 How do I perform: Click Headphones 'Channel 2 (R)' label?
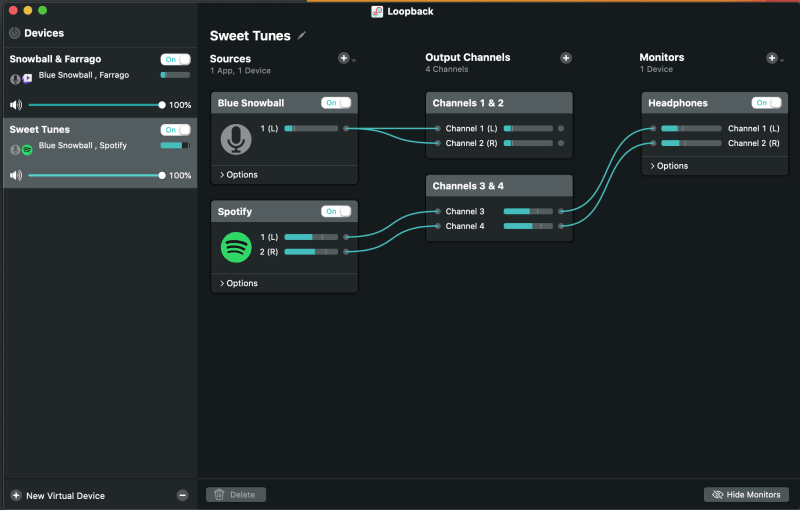point(754,143)
